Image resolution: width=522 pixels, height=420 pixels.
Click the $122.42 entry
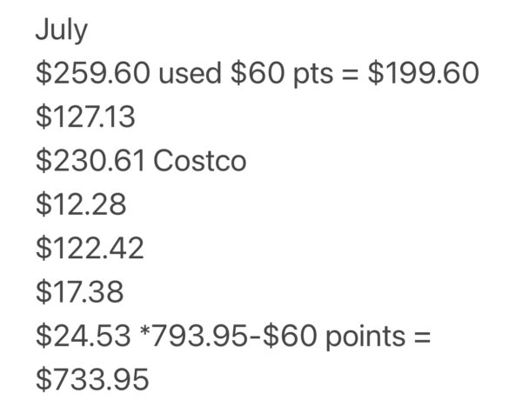(89, 250)
